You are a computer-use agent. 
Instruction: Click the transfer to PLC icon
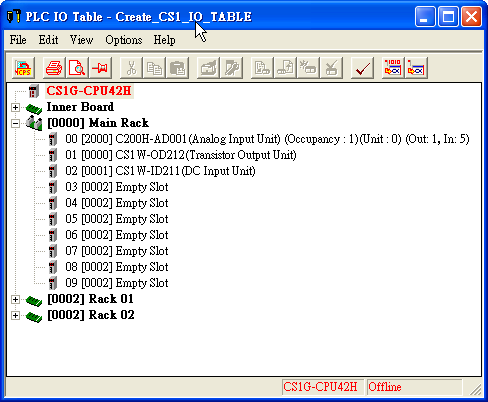tap(285, 68)
